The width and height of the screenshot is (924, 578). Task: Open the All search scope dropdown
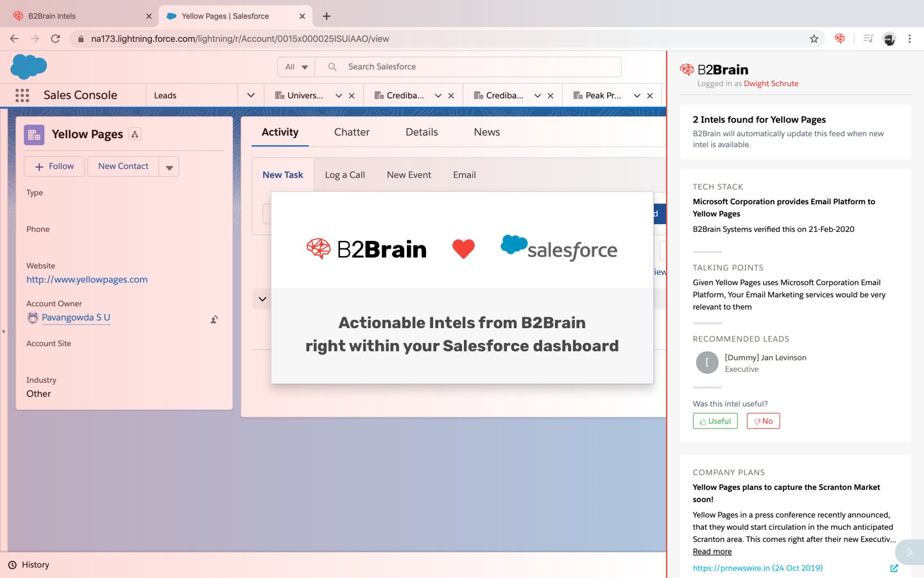click(296, 67)
